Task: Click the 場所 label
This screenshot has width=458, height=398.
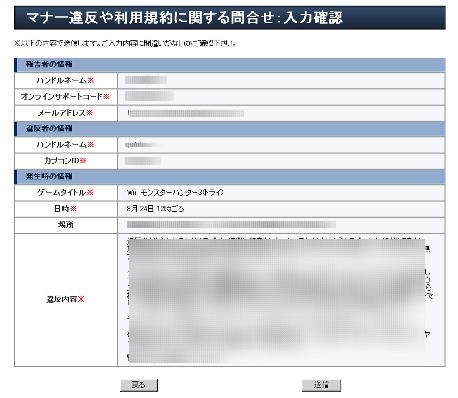Action: [65, 225]
